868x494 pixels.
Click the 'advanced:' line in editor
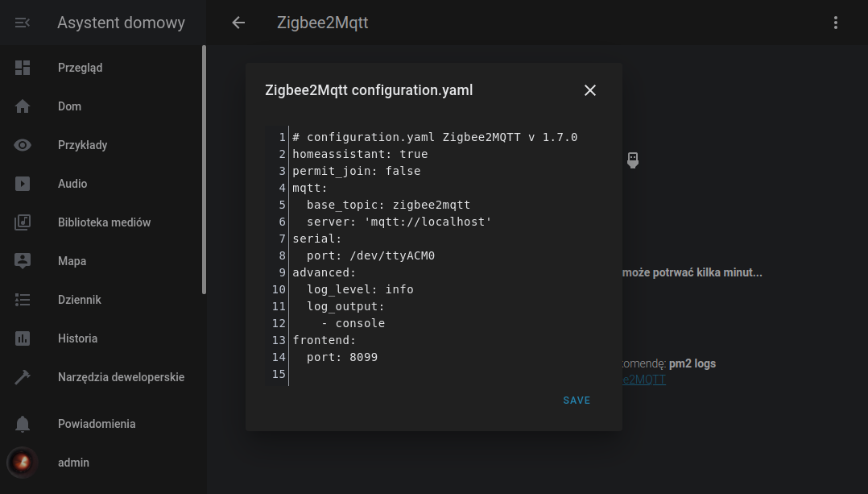click(324, 272)
